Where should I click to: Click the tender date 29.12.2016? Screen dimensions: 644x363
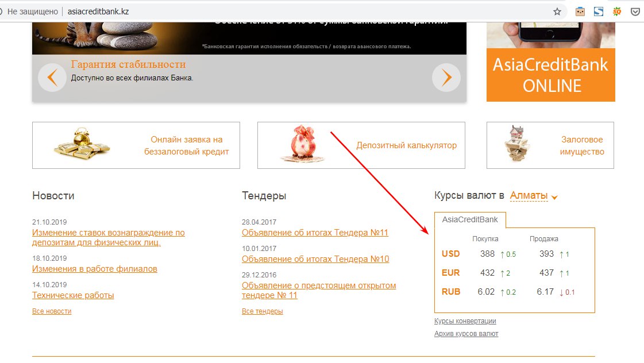point(259,275)
